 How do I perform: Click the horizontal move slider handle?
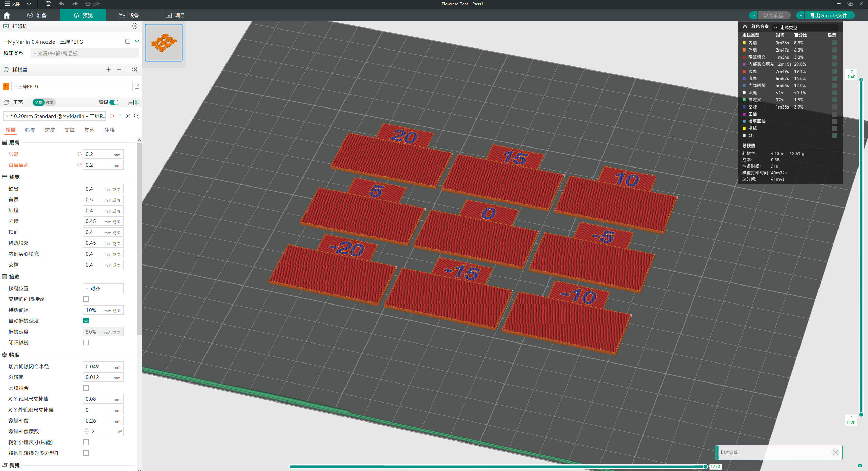pyautogui.click(x=705, y=467)
